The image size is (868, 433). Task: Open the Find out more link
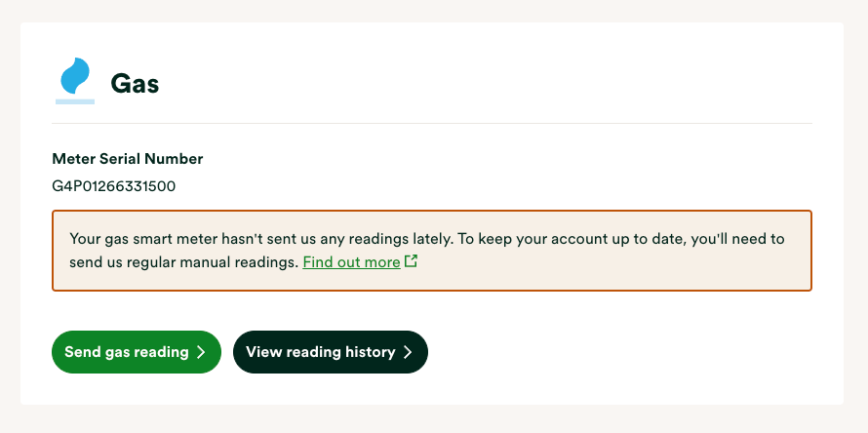[351, 262]
